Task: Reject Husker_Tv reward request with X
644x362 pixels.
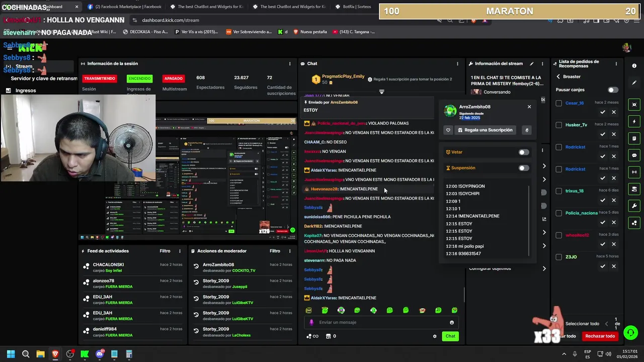Action: pyautogui.click(x=614, y=134)
